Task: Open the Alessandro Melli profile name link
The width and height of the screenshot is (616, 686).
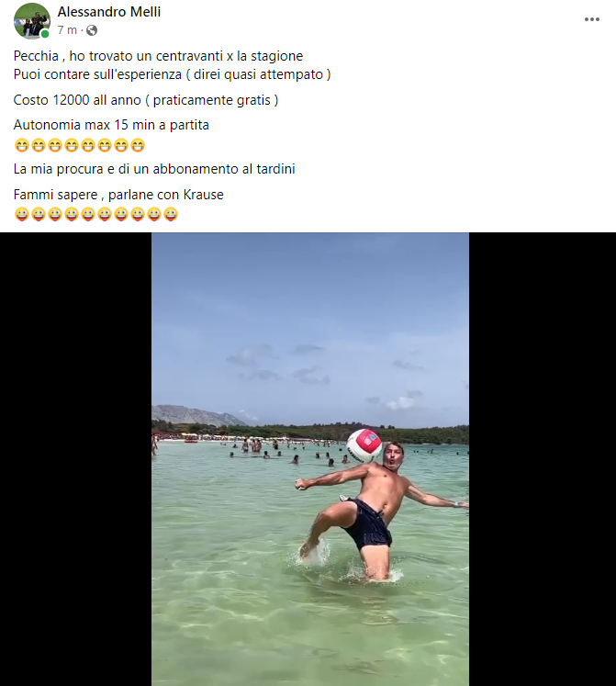Action: 109,12
